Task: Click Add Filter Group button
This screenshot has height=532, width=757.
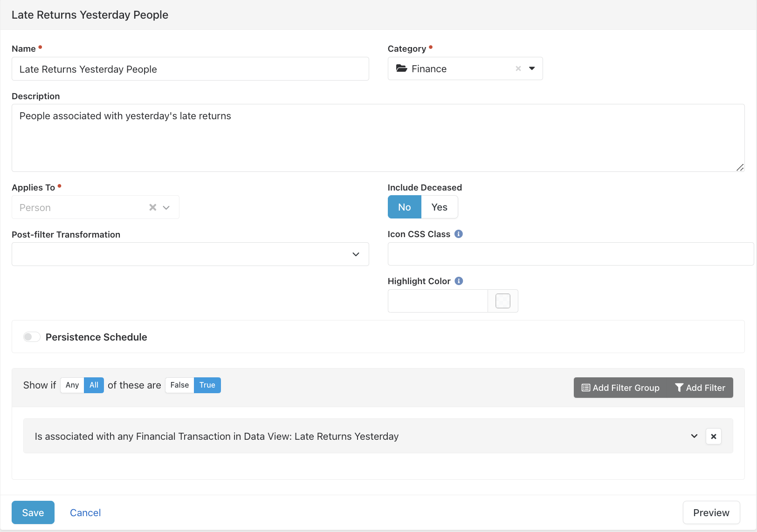Action: tap(620, 388)
